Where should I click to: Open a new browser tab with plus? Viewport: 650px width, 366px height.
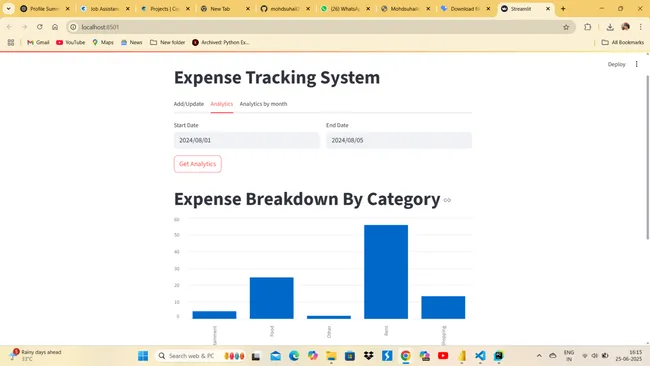[x=563, y=9]
